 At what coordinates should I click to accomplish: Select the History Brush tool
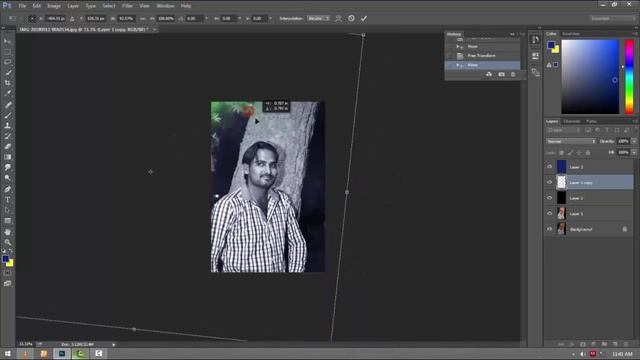click(x=7, y=136)
